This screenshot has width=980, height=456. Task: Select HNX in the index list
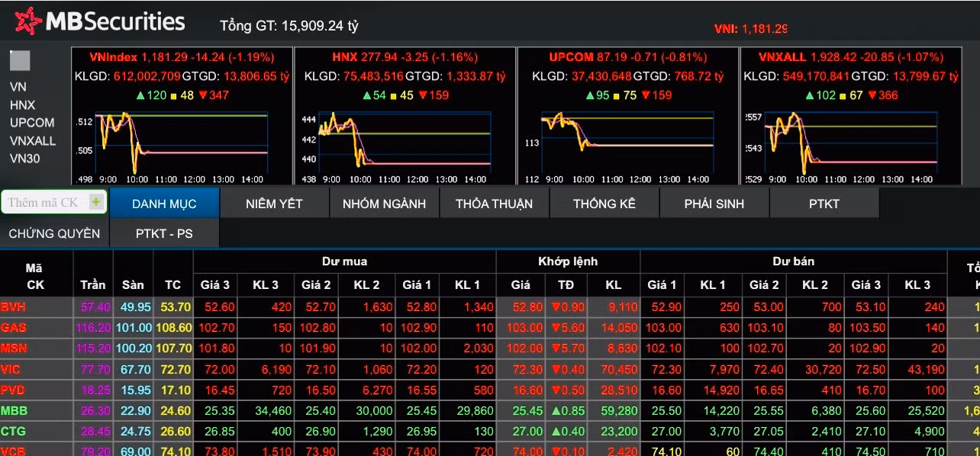(x=22, y=104)
